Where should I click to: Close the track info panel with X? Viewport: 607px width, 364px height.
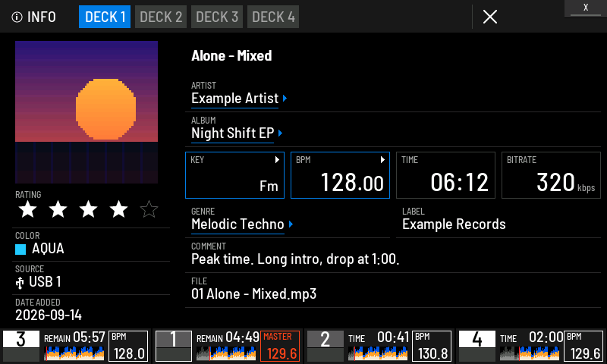tap(489, 17)
